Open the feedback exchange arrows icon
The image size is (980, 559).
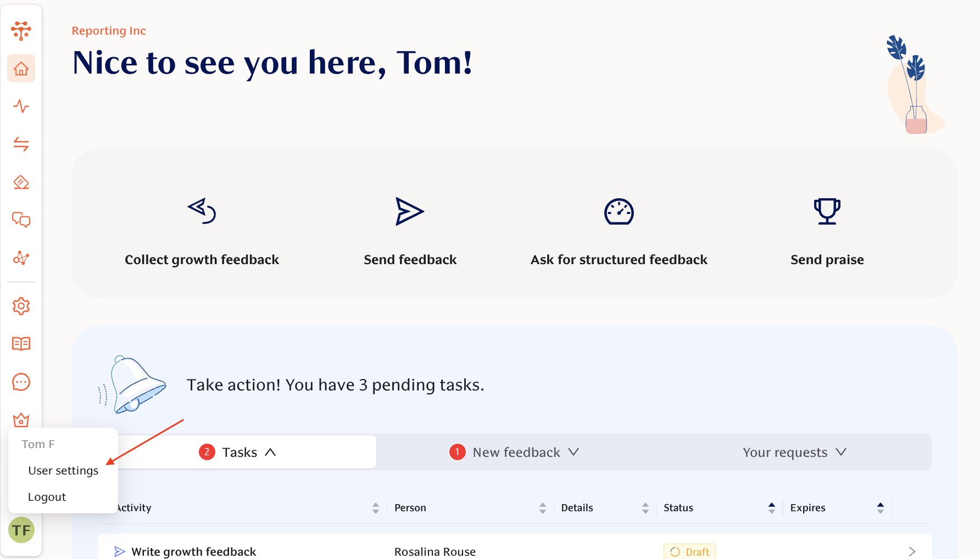21,144
